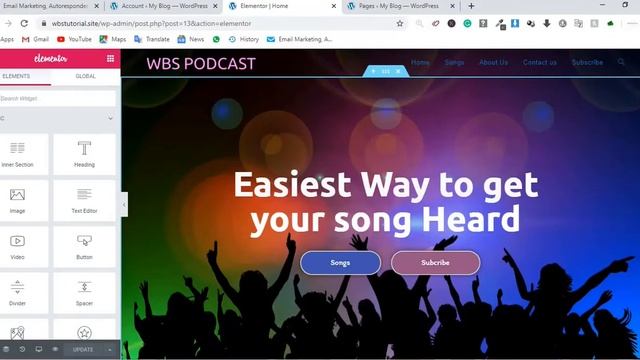The width and height of the screenshot is (640, 360).
Task: Open the Elementor widgets grid icon
Action: (110, 59)
